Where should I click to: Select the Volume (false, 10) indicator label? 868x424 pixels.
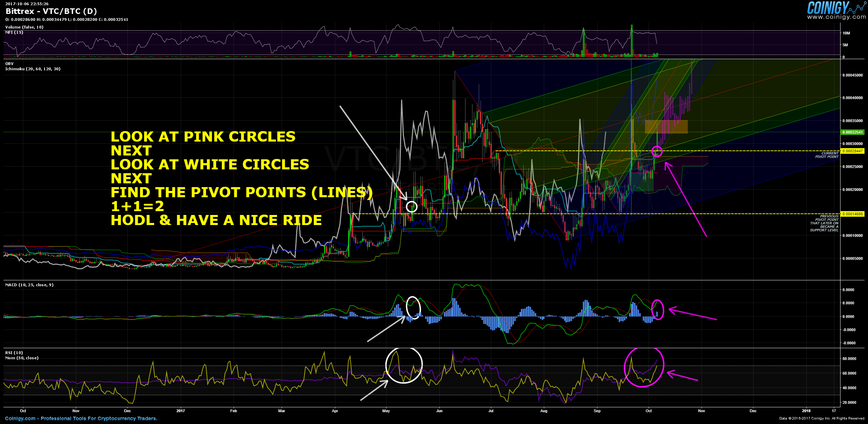tap(24, 27)
